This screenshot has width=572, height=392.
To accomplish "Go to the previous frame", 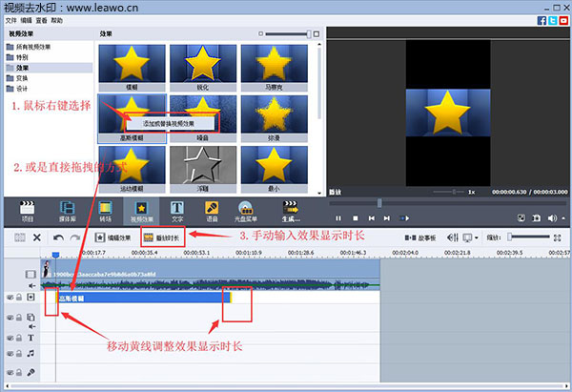I will tap(372, 217).
